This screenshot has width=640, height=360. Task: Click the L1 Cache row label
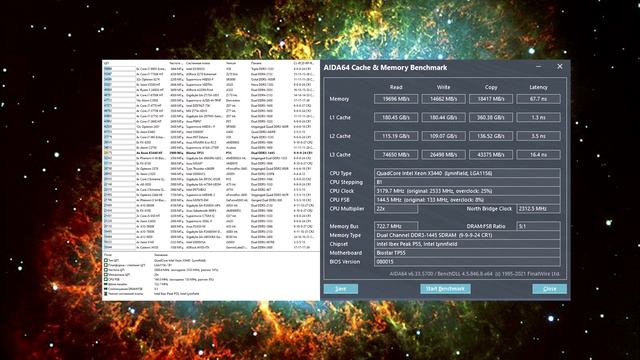[340, 118]
